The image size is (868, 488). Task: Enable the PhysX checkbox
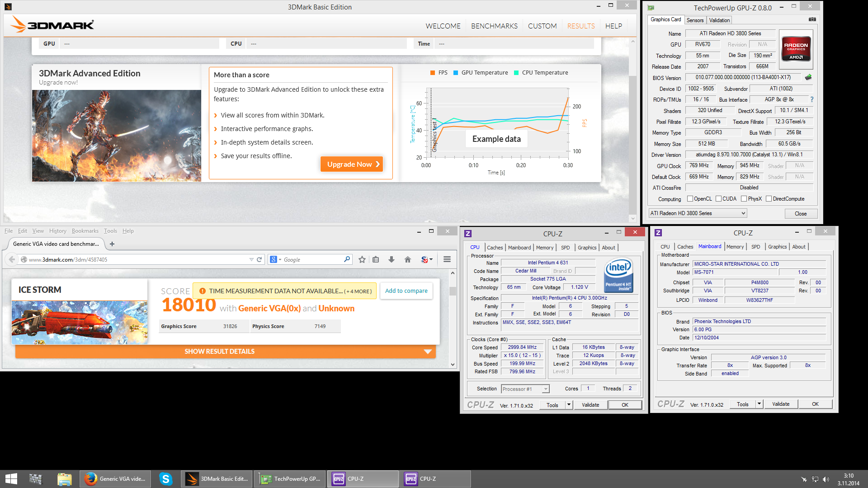pos(744,199)
